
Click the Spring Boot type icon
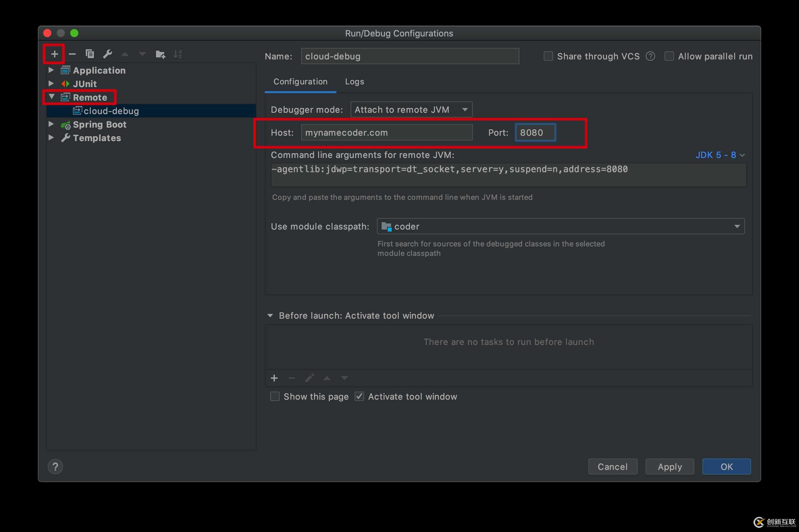(x=66, y=125)
